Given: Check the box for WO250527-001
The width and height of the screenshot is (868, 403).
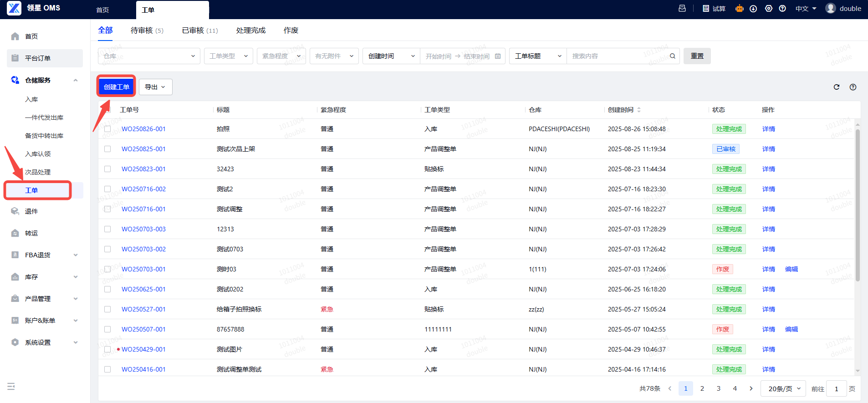Looking at the screenshot, I should click(x=107, y=309).
